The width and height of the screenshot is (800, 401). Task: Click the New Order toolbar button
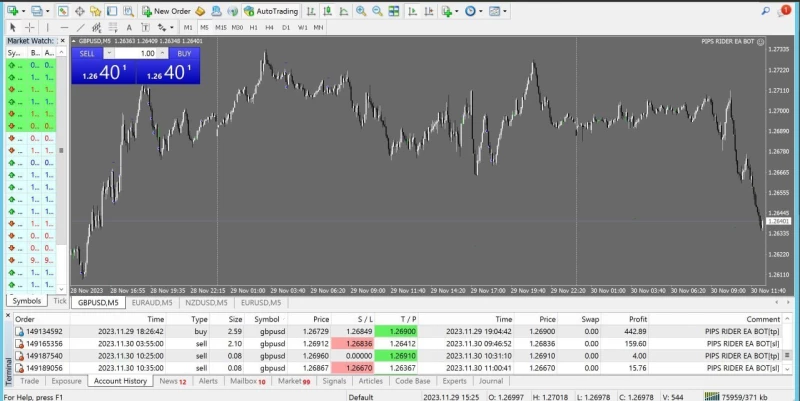(166, 10)
